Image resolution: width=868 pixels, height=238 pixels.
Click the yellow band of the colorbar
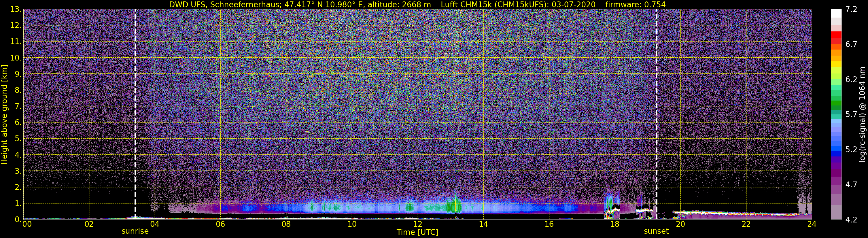tap(836, 64)
